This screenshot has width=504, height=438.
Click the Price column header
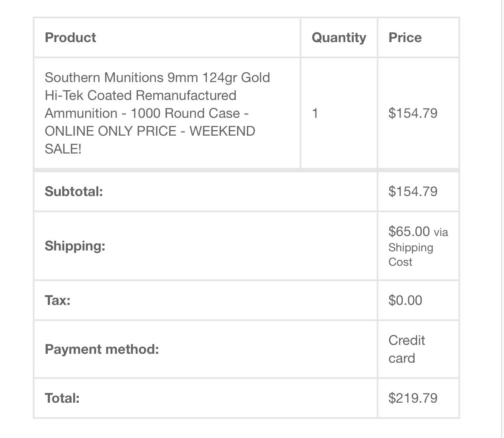point(405,37)
